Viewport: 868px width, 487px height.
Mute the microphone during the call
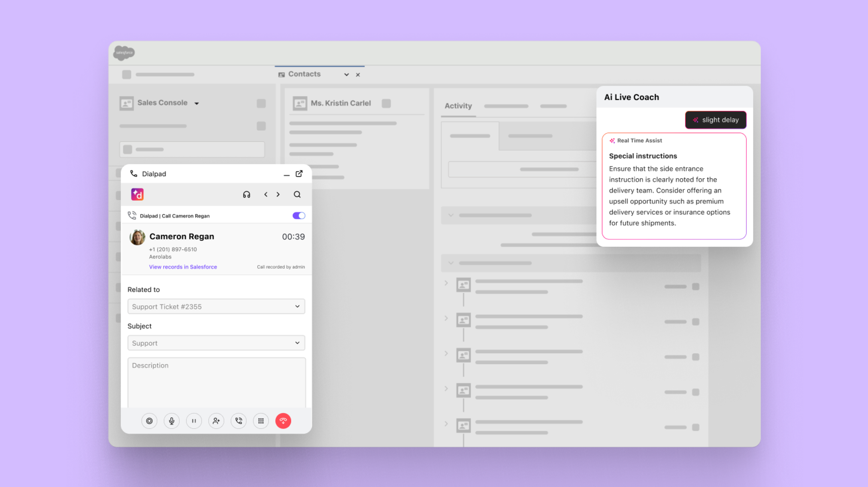click(172, 421)
